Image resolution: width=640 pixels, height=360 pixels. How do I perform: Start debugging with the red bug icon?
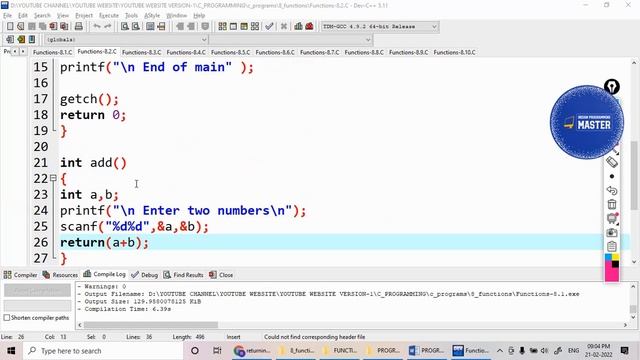(x=309, y=27)
